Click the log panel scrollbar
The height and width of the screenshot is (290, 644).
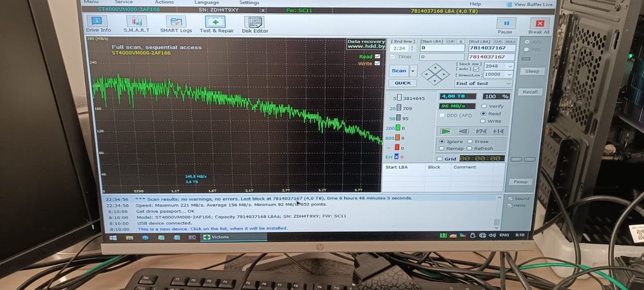click(497, 213)
